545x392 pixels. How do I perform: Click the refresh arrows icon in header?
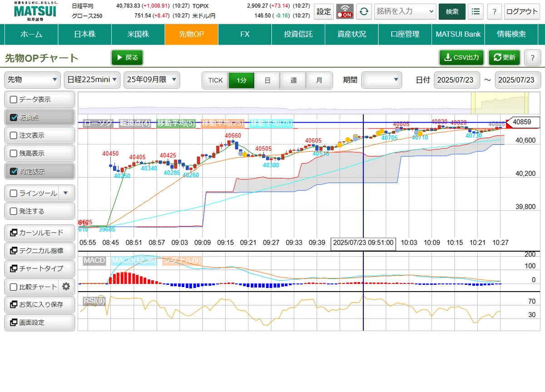[363, 11]
